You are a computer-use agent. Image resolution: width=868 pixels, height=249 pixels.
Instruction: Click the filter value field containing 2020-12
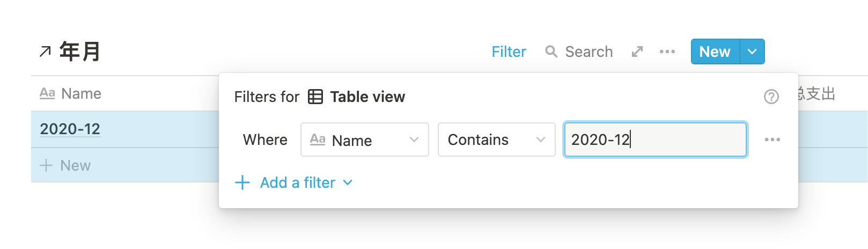pyautogui.click(x=655, y=140)
